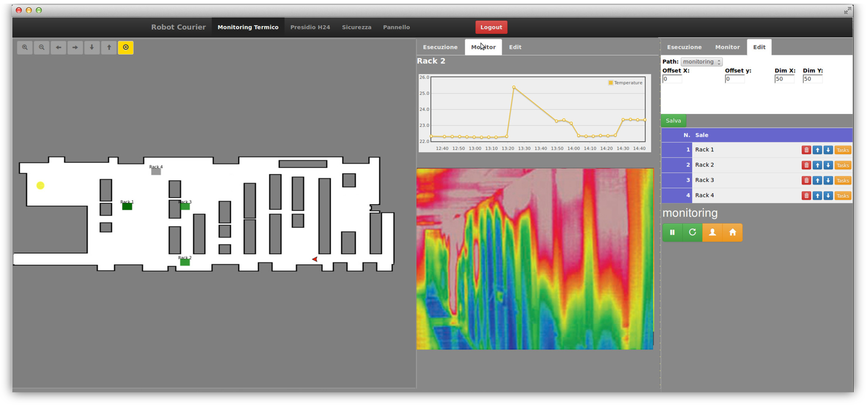Switch to Presidio H24 menu item
This screenshot has width=868, height=409.
310,27
